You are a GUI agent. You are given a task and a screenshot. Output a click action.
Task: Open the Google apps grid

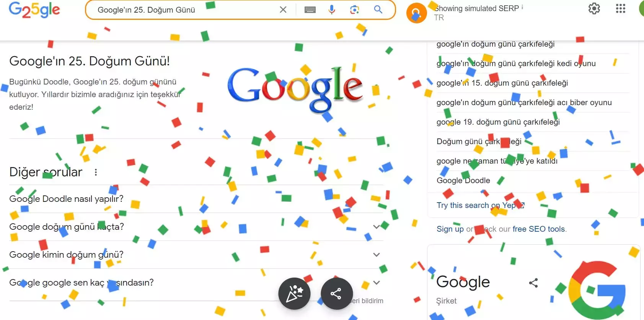[621, 8]
